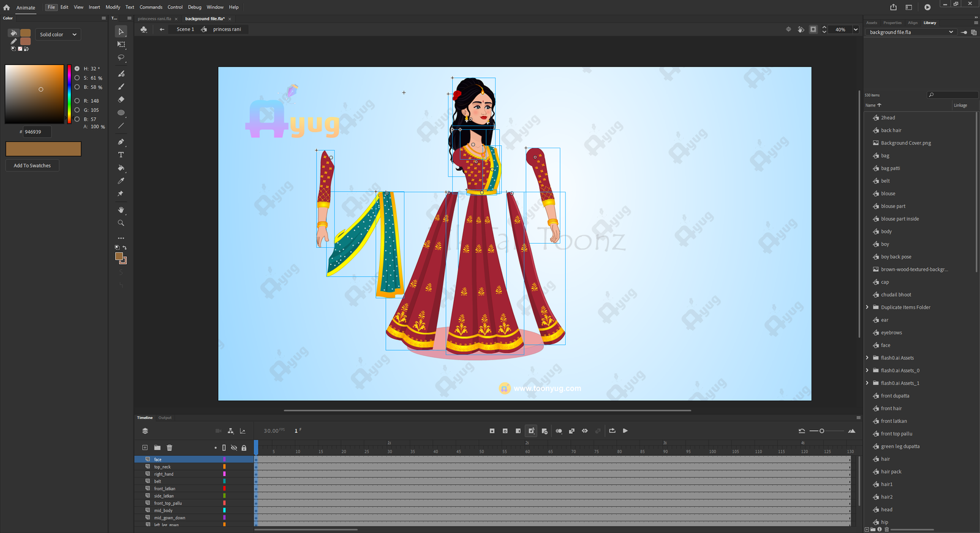Image resolution: width=980 pixels, height=533 pixels.
Task: Delete layer using timeline trash icon
Action: (x=170, y=448)
